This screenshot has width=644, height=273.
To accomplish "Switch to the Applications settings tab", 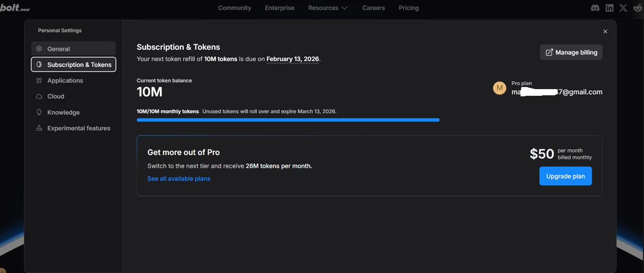I will point(74,81).
